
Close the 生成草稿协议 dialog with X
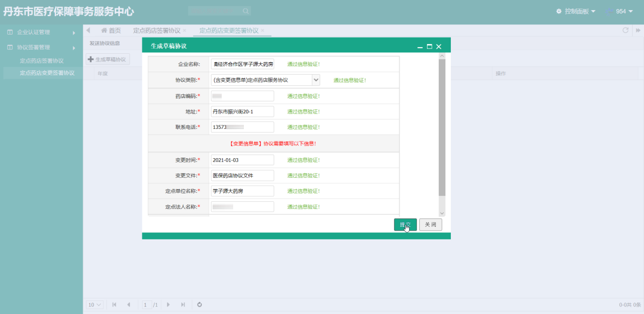coord(439,47)
